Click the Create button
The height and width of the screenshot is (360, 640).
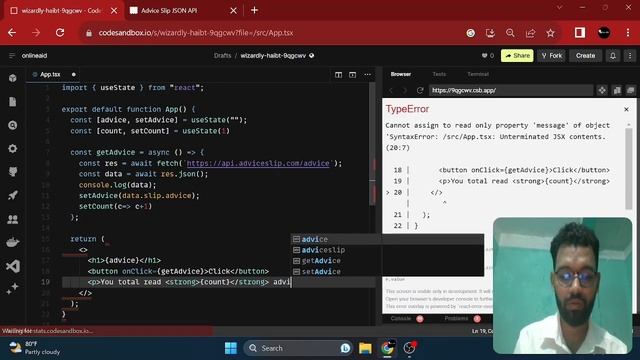tap(585, 56)
